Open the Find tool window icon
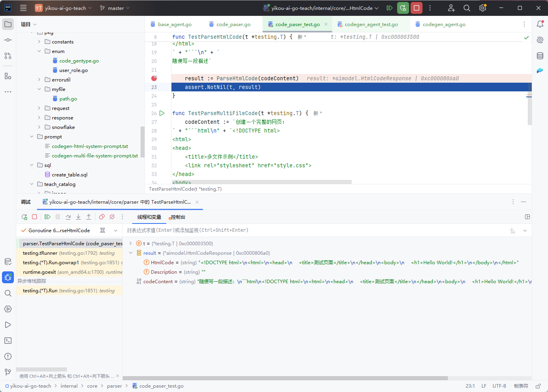The height and width of the screenshot is (392, 548). coord(8,293)
